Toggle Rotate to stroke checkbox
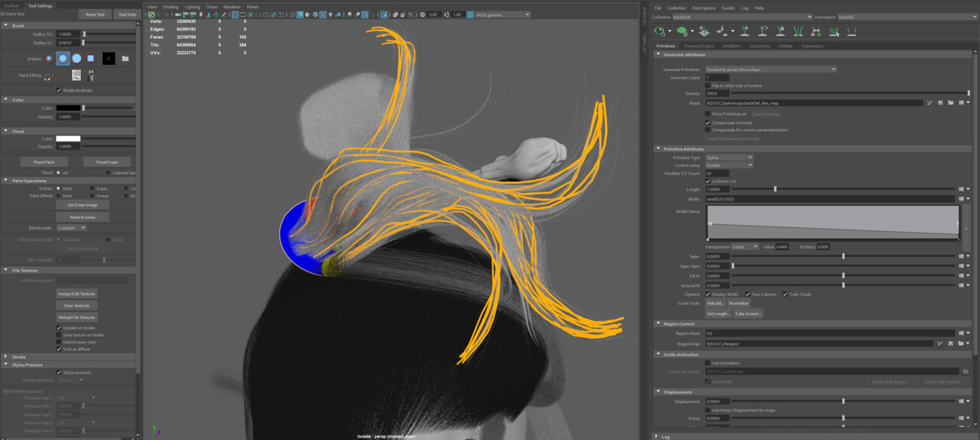 pyautogui.click(x=59, y=90)
